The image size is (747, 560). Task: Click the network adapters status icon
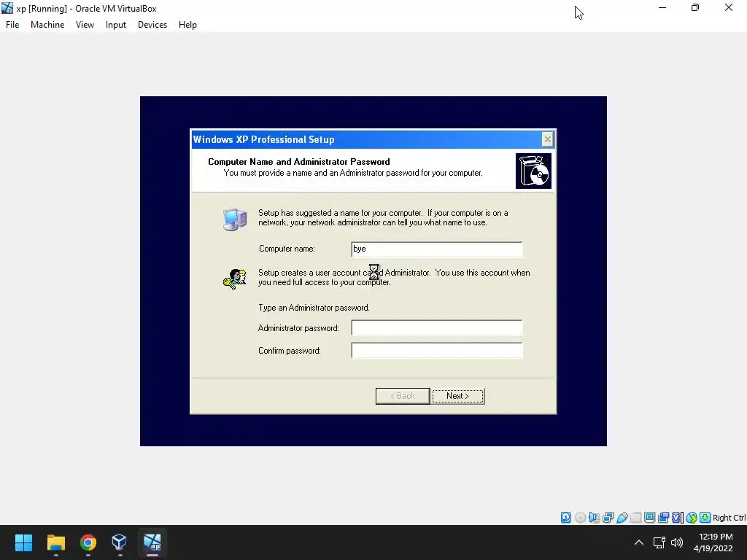608,518
